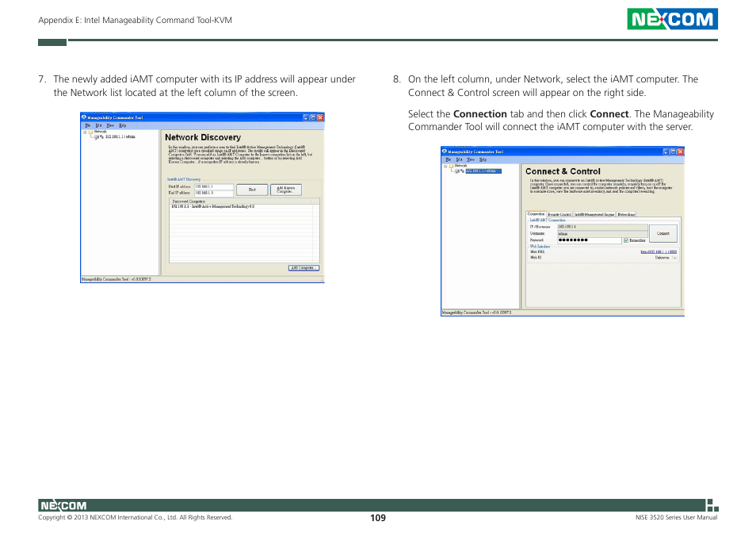
Task: Switch to the Connection tab
Action: [x=536, y=213]
